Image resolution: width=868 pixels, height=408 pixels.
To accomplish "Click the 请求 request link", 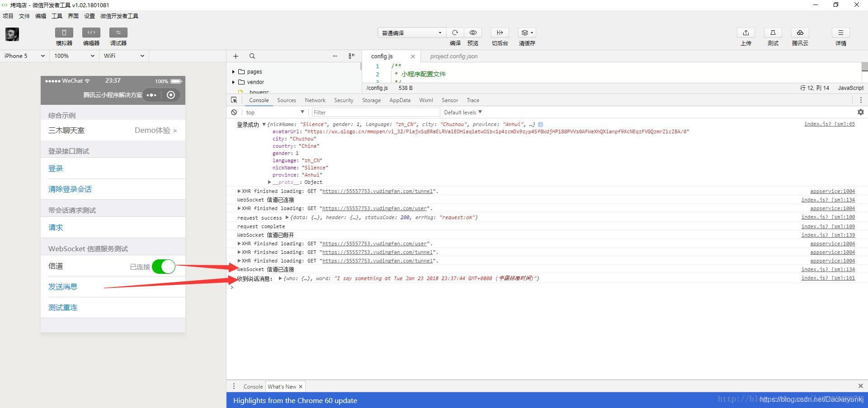I will coord(56,228).
